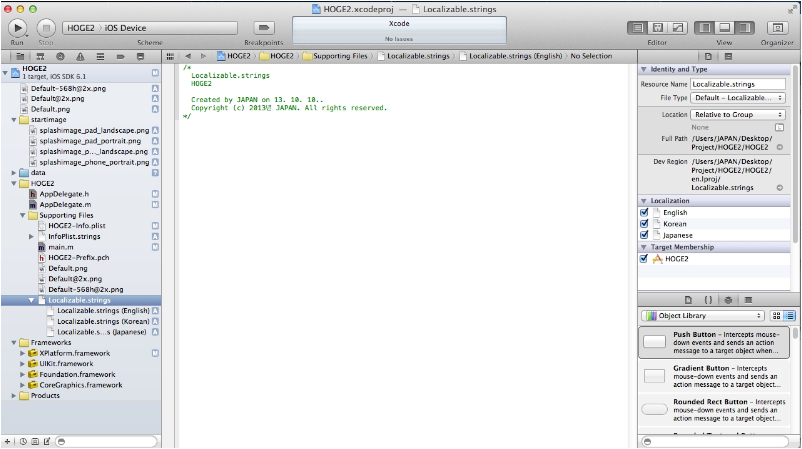Collapse the Identity and Type section
The height and width of the screenshot is (449, 802).
pyautogui.click(x=644, y=69)
